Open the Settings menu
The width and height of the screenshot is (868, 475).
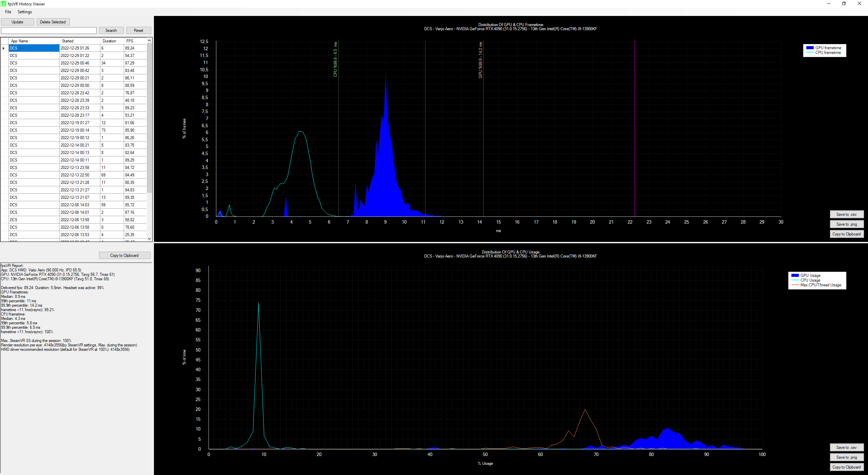pos(25,12)
